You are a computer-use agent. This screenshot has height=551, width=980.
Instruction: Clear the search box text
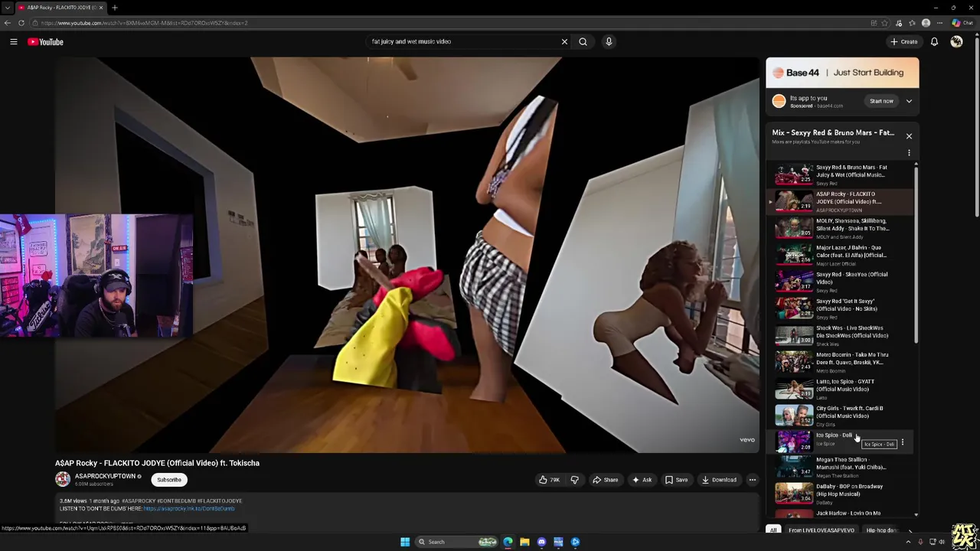coord(564,42)
